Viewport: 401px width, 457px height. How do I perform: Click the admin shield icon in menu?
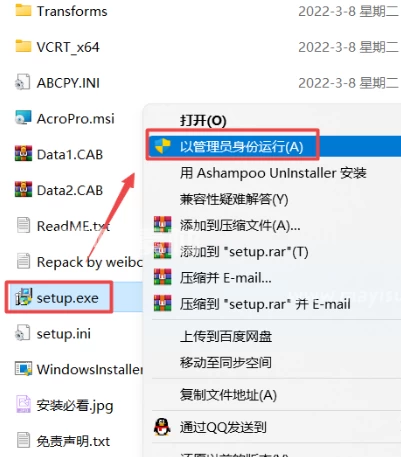(163, 146)
